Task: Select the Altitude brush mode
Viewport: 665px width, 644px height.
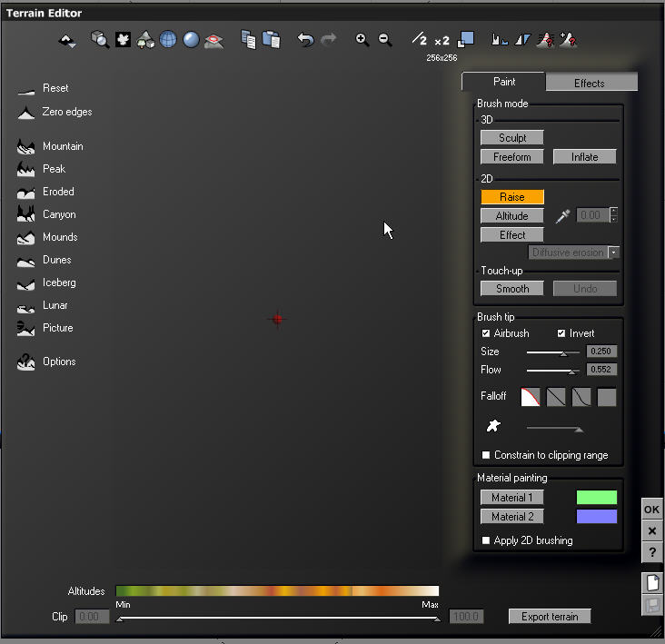Action: [x=511, y=216]
